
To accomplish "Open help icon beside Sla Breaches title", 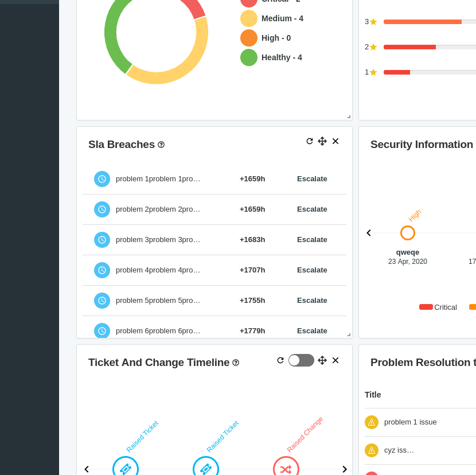I will coord(161,145).
